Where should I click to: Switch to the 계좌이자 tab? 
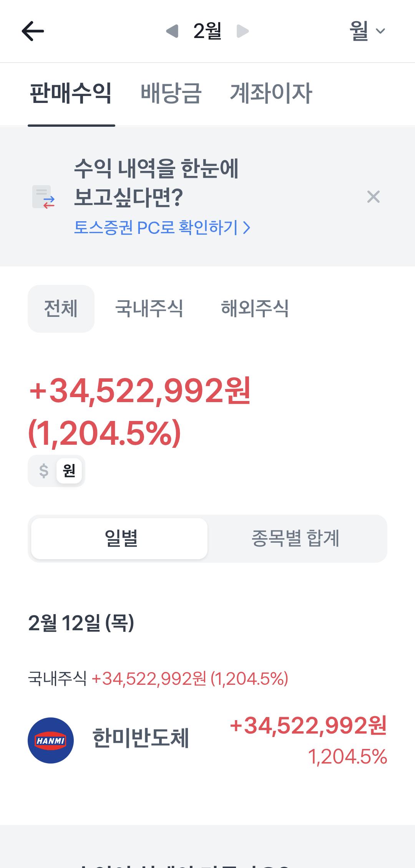(x=271, y=93)
